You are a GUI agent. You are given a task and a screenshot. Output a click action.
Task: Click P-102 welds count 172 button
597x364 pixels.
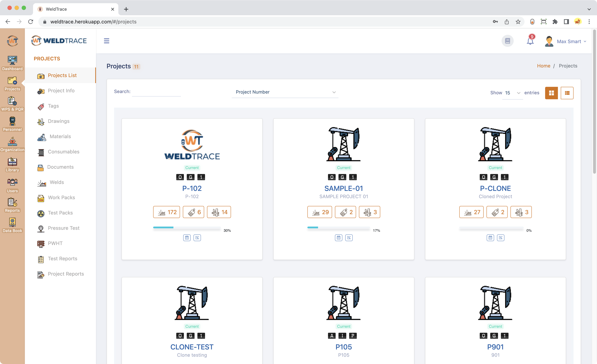pos(166,212)
